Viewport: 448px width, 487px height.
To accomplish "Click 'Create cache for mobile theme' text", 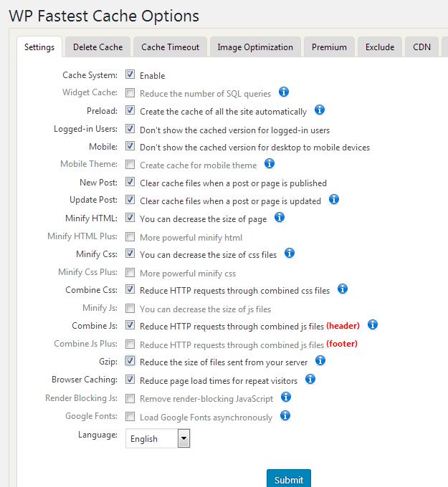I will coord(199,165).
